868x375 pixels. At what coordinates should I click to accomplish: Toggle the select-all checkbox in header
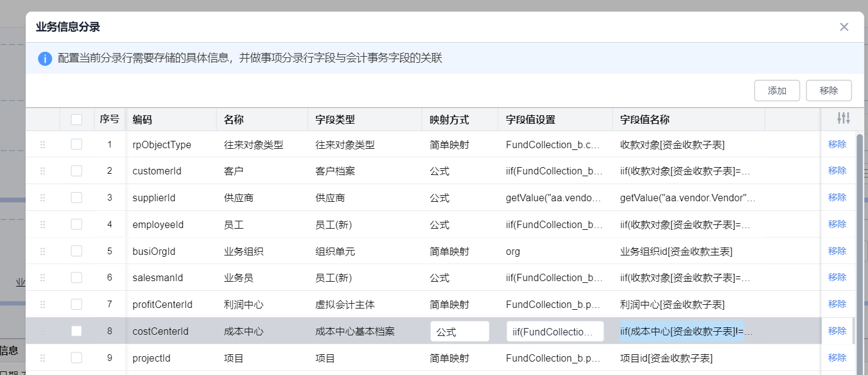(x=76, y=120)
